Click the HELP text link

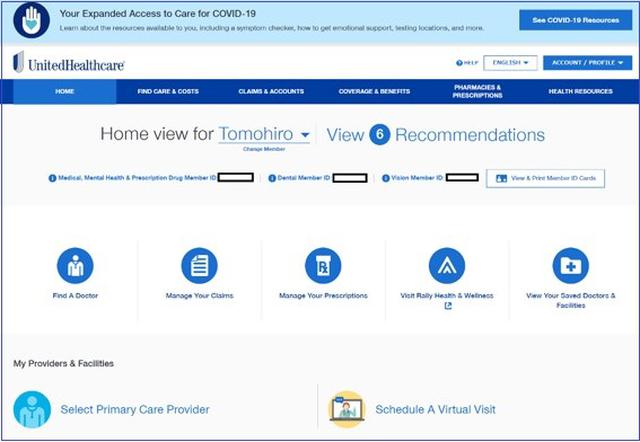coord(471,63)
